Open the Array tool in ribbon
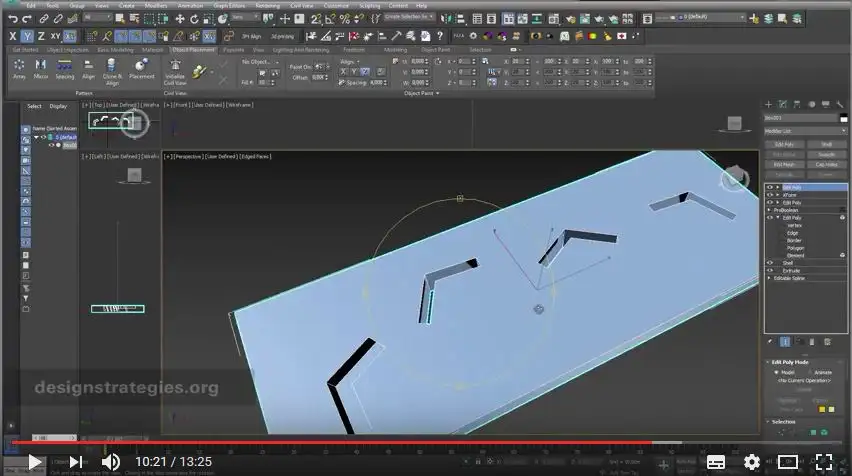852x476 pixels. coord(19,69)
